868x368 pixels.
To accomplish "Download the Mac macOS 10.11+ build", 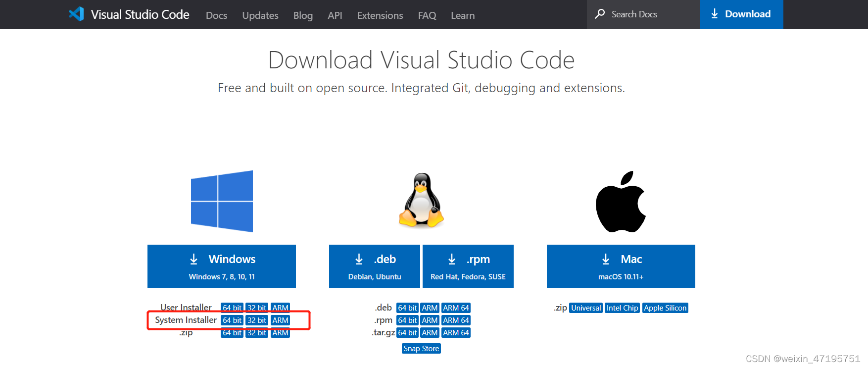I will point(621,266).
